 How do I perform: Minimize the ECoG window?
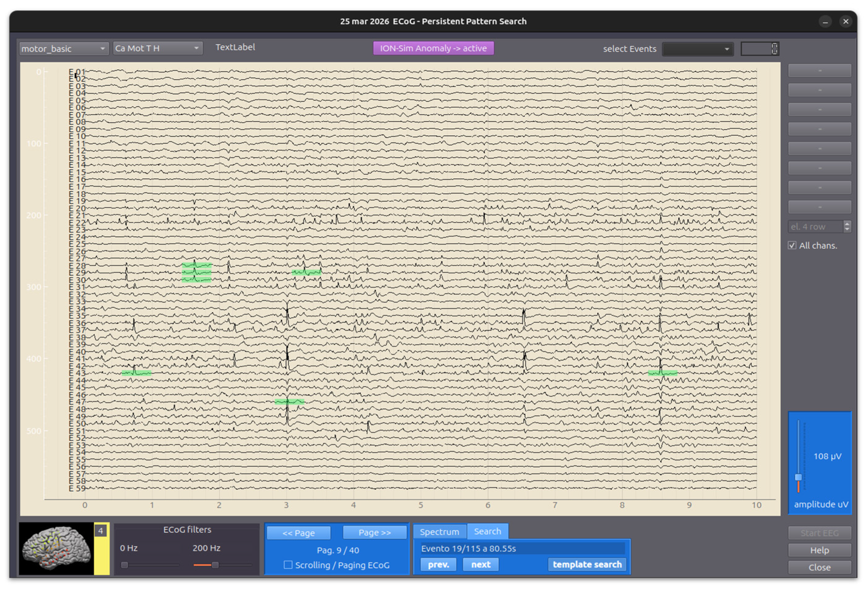(x=825, y=21)
